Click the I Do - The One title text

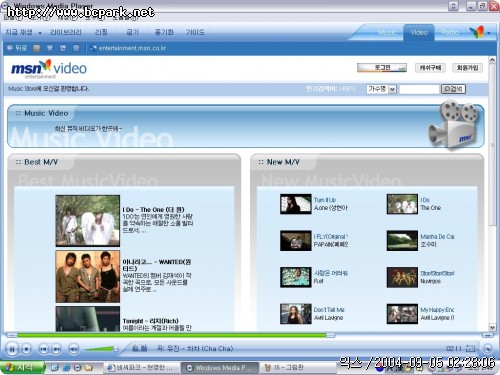click(153, 210)
